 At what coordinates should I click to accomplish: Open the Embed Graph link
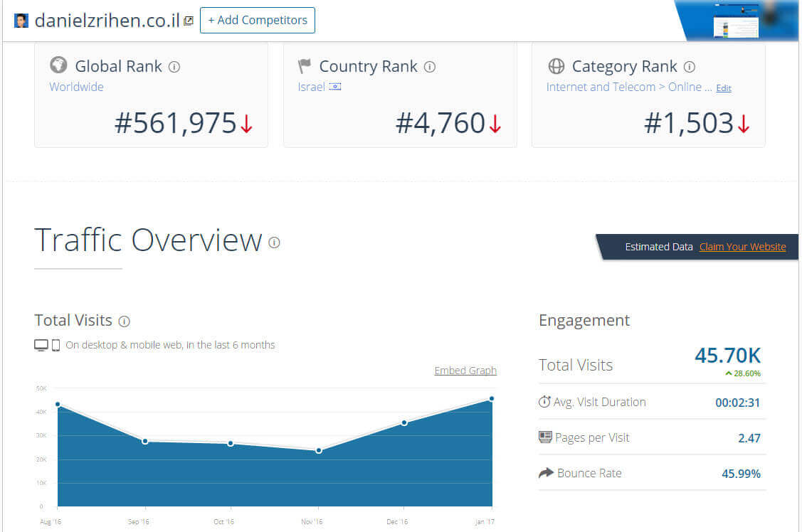(465, 371)
